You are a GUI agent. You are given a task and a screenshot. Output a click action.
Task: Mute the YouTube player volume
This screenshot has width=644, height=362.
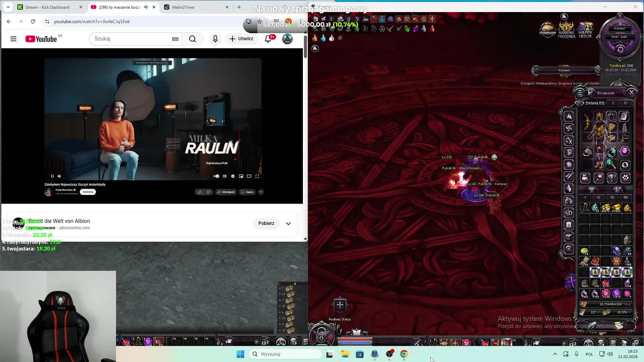click(x=59, y=176)
